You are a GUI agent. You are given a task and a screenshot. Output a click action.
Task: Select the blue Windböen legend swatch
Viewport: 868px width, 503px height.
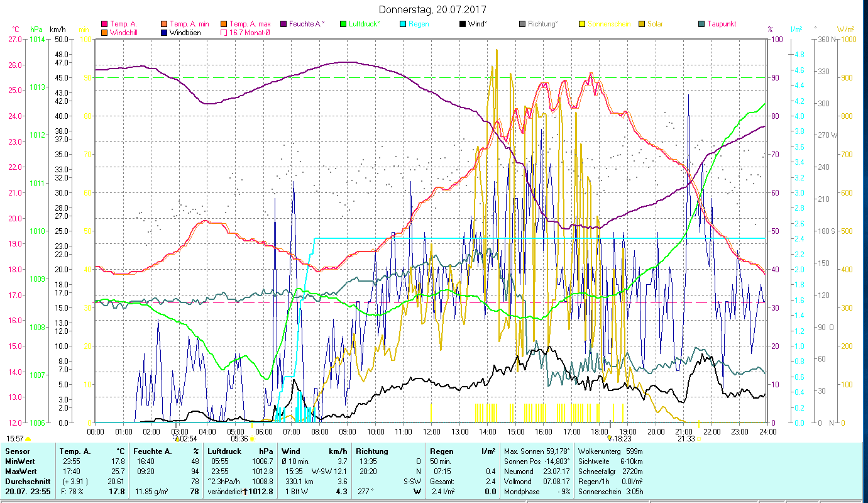point(163,33)
